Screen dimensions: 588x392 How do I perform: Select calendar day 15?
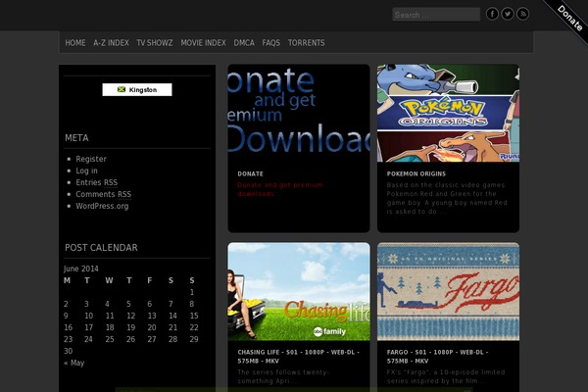194,316
